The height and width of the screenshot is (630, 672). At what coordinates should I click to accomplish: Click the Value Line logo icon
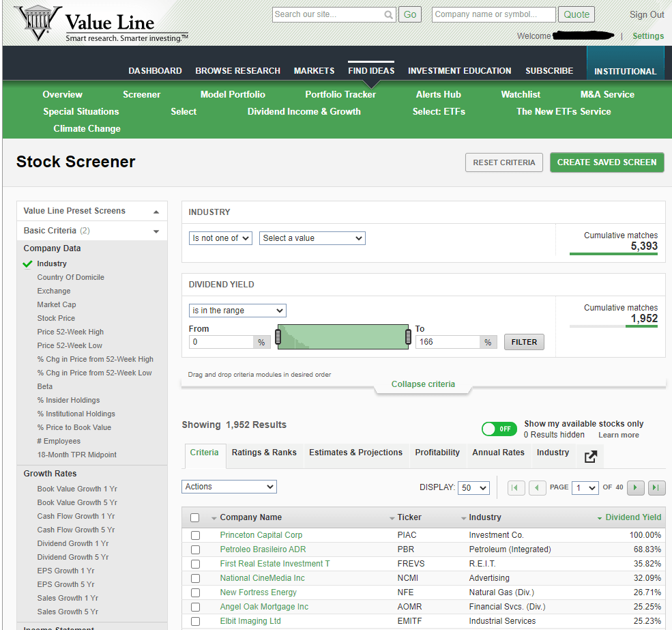(38, 23)
